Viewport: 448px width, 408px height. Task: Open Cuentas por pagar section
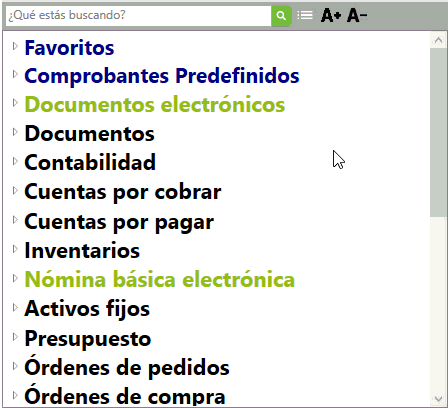point(119,222)
